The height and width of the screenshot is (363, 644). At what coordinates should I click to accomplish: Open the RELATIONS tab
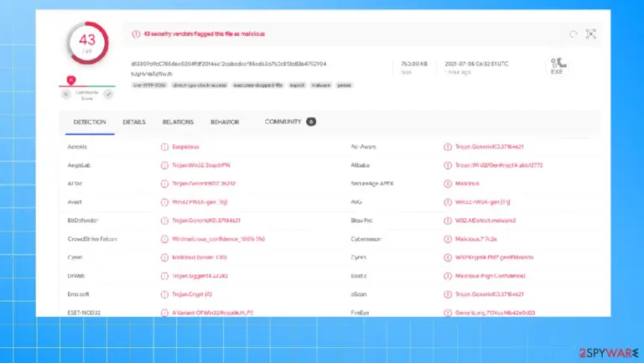(178, 122)
